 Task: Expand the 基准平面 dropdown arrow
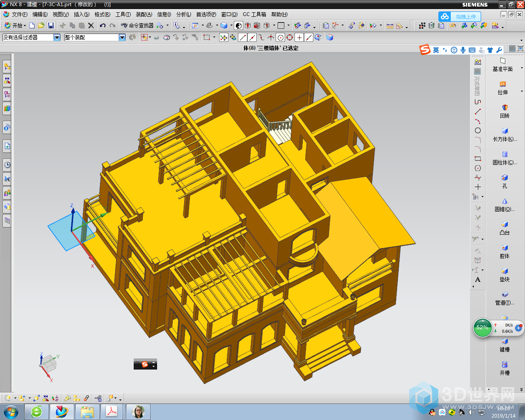click(x=522, y=68)
